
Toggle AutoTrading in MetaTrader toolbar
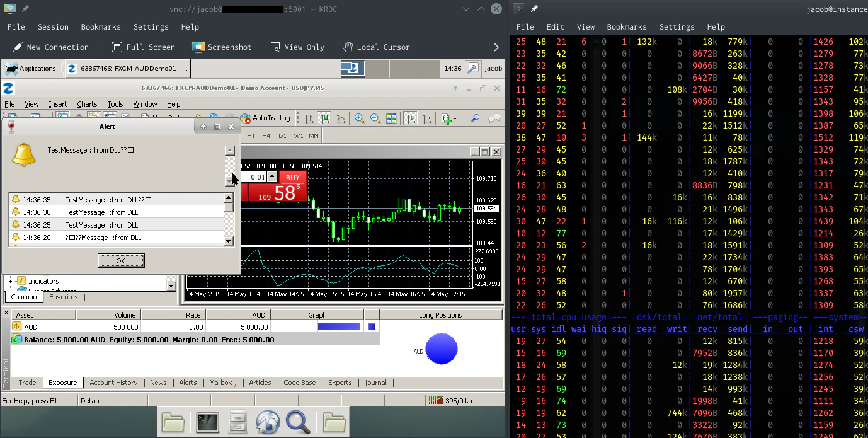tap(266, 118)
